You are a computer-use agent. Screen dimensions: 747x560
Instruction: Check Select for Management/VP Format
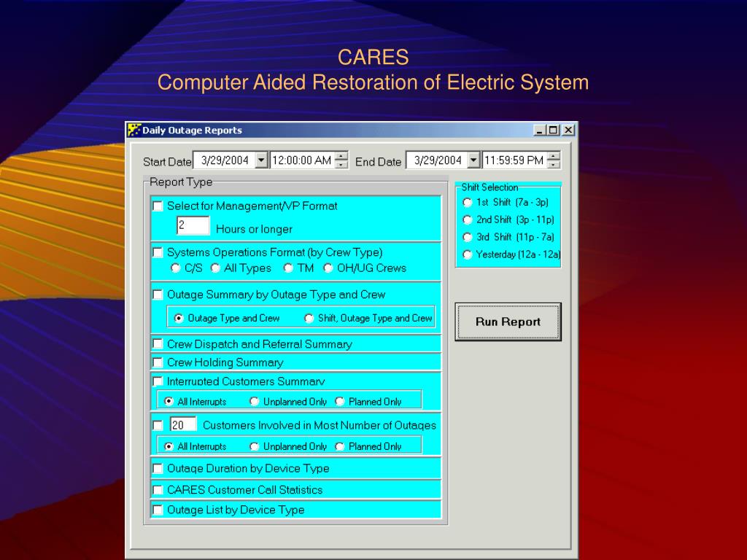pos(158,206)
